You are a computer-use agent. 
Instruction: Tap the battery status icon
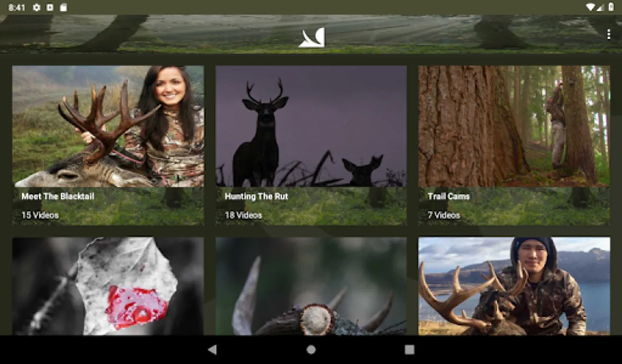pos(611,7)
